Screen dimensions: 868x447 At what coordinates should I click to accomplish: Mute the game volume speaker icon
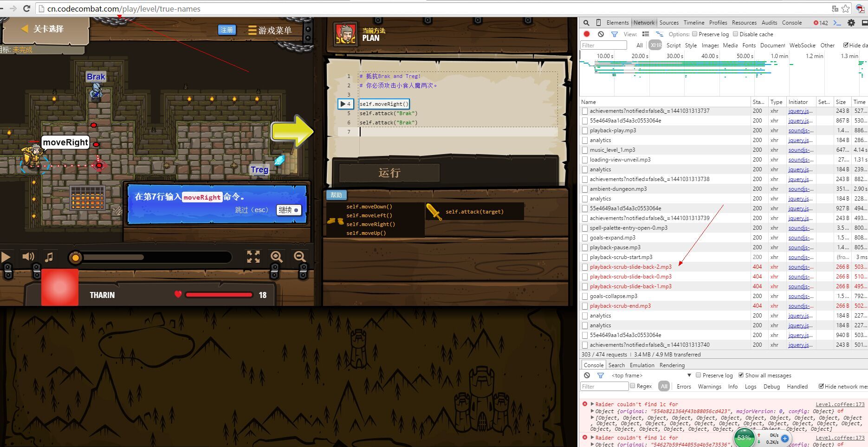click(x=28, y=257)
